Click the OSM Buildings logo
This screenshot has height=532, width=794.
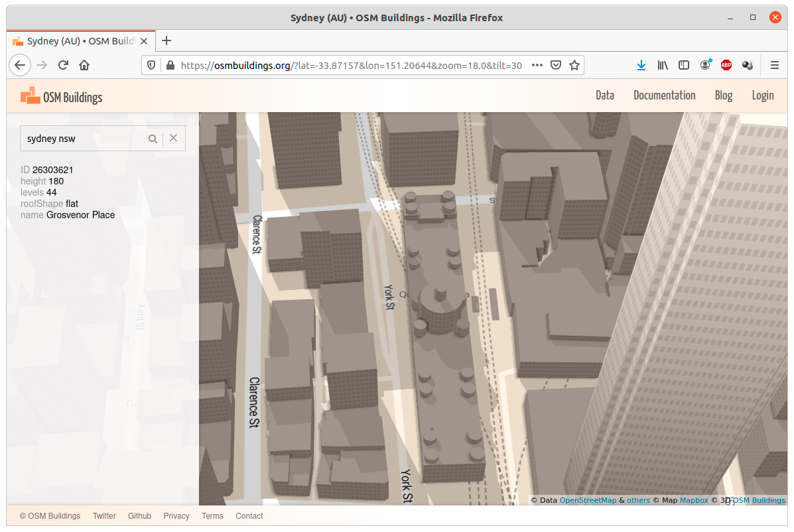pos(61,96)
